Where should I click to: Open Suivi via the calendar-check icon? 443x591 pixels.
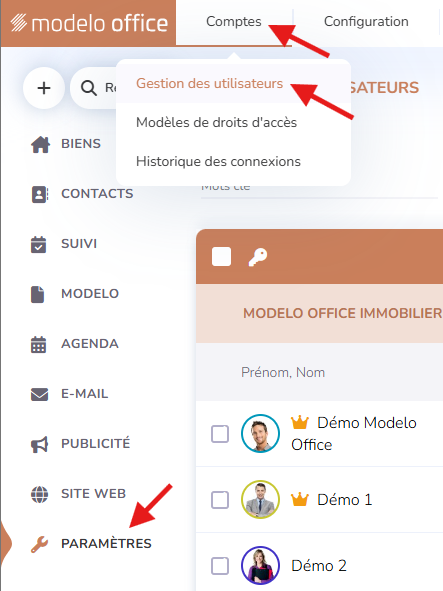(x=38, y=244)
